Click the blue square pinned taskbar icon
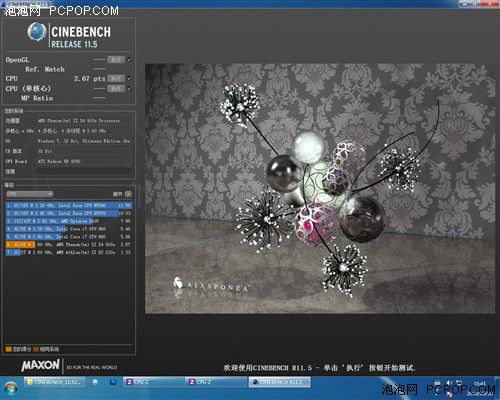This screenshot has height=400, width=500. (x=113, y=382)
